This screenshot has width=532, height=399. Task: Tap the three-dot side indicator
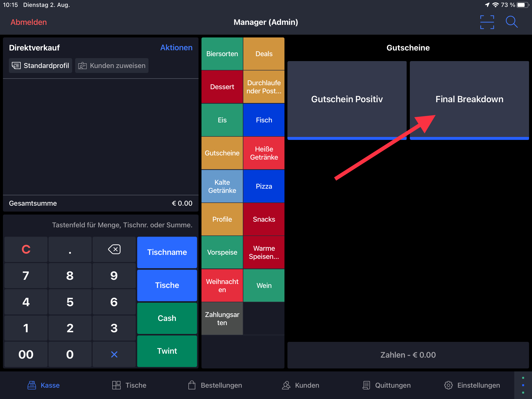(x=523, y=385)
